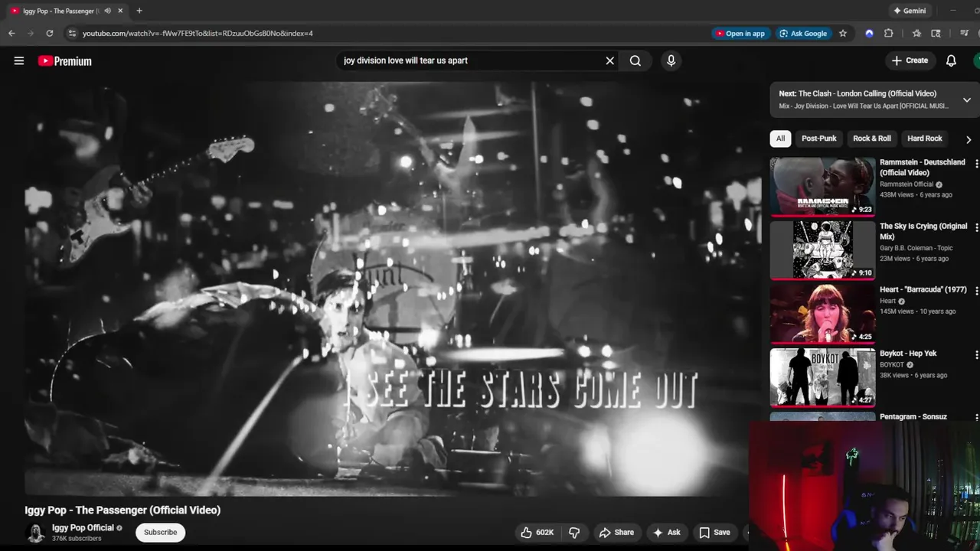Run search with the magnifier icon

point(635,60)
